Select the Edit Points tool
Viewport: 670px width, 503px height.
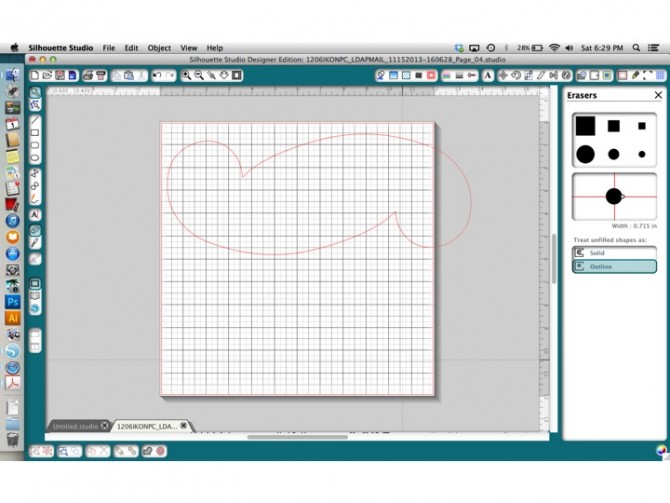pos(35,105)
